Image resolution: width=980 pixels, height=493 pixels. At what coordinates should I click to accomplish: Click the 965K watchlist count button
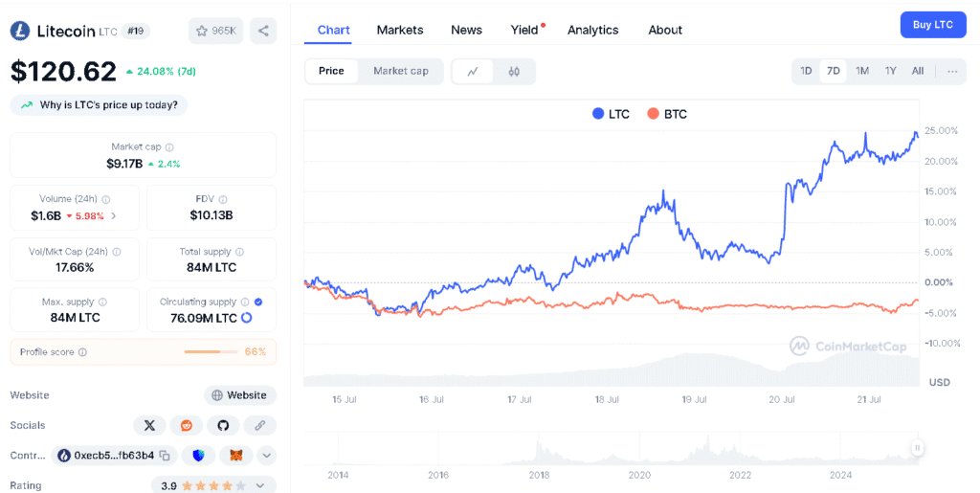tap(215, 31)
